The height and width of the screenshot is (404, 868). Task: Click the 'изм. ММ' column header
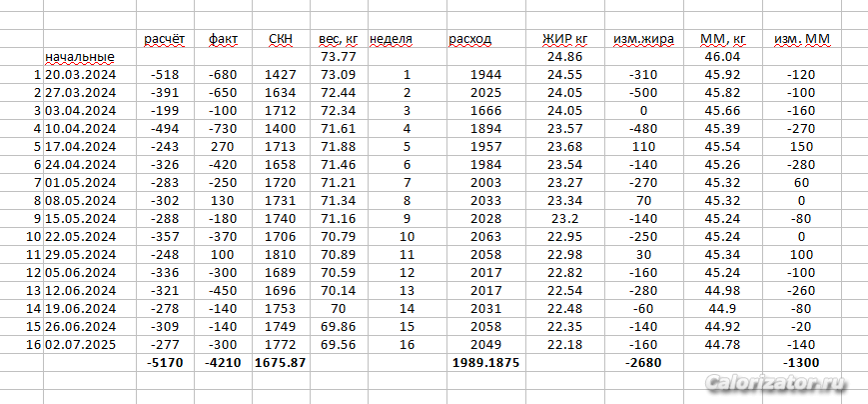point(805,39)
